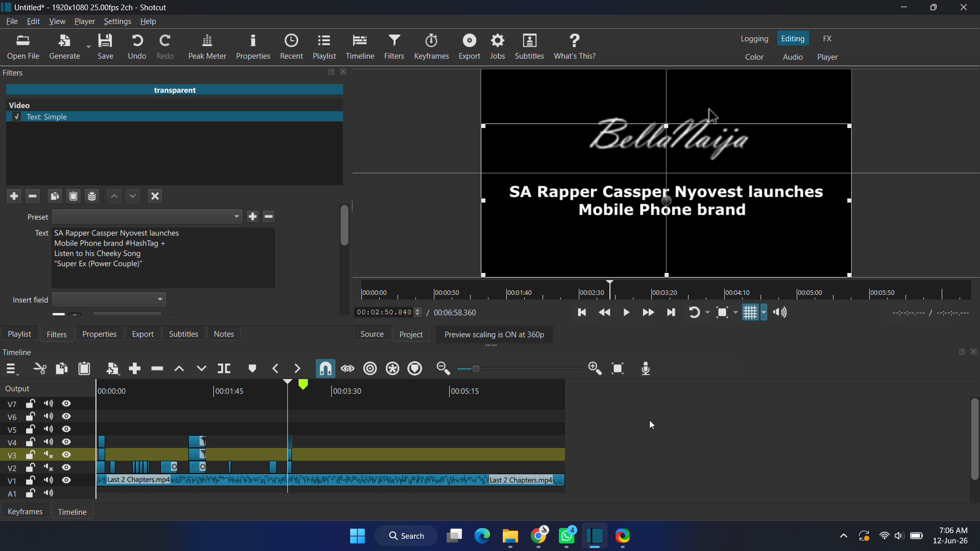
Task: Switch to the Keyframes bottom tab
Action: coord(25,512)
